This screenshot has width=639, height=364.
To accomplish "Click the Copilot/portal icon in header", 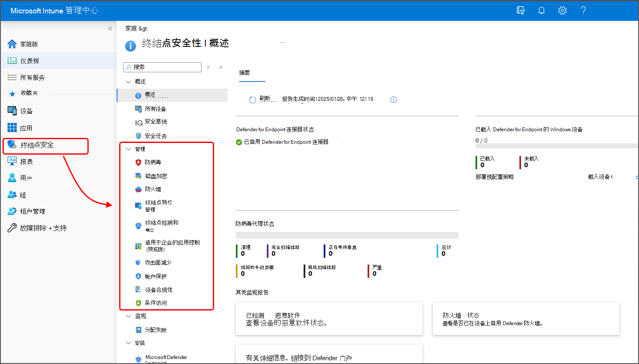I will (x=521, y=10).
